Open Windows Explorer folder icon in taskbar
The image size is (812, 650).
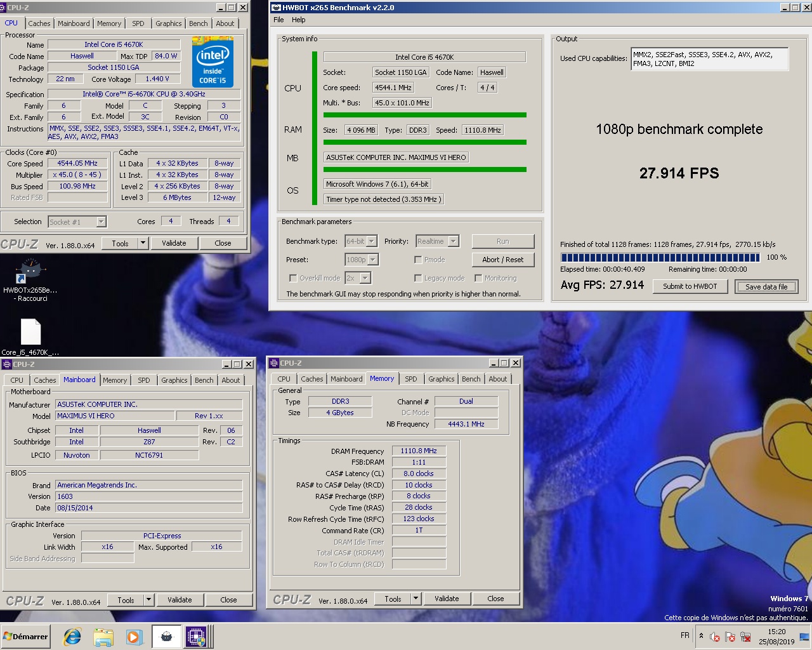coord(103,637)
